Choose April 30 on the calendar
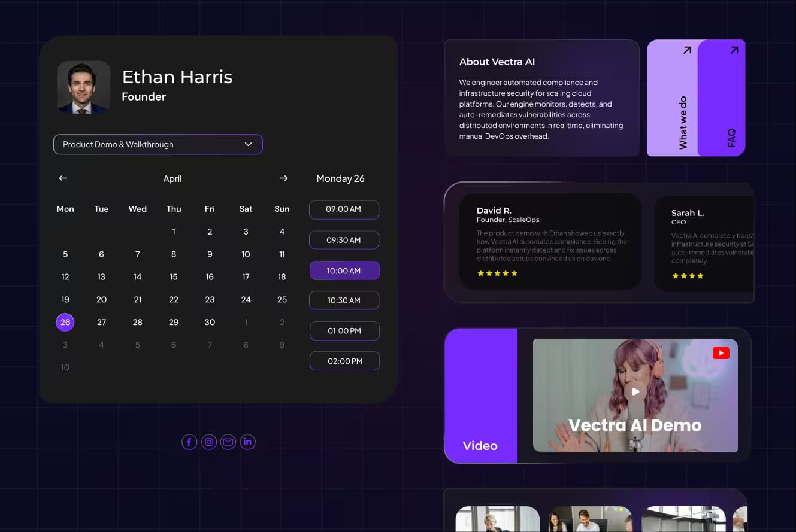796x532 pixels. [x=210, y=322]
